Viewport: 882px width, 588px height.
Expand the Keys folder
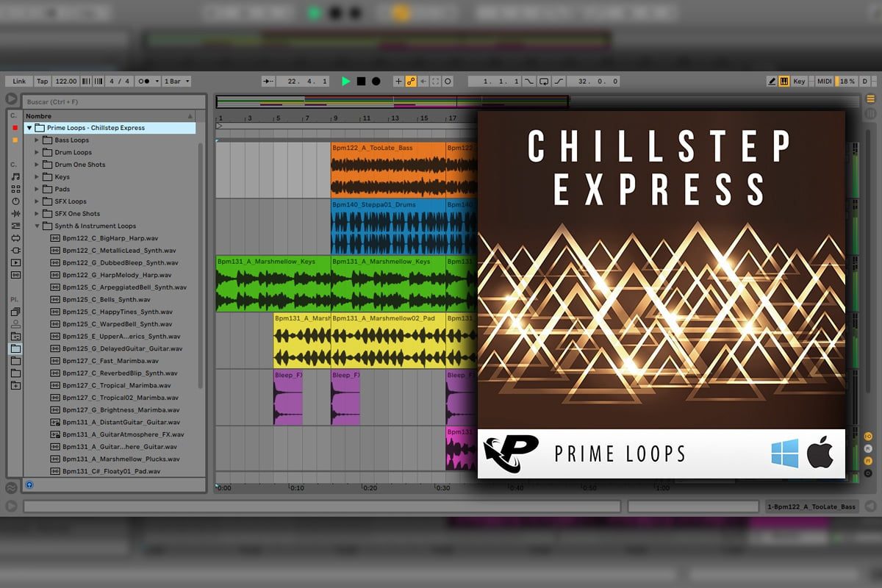(x=37, y=177)
